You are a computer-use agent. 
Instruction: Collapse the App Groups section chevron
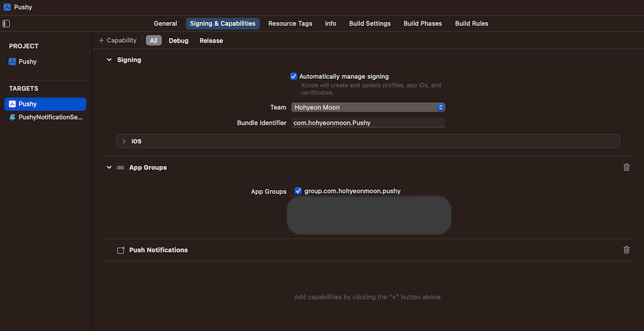pyautogui.click(x=109, y=167)
